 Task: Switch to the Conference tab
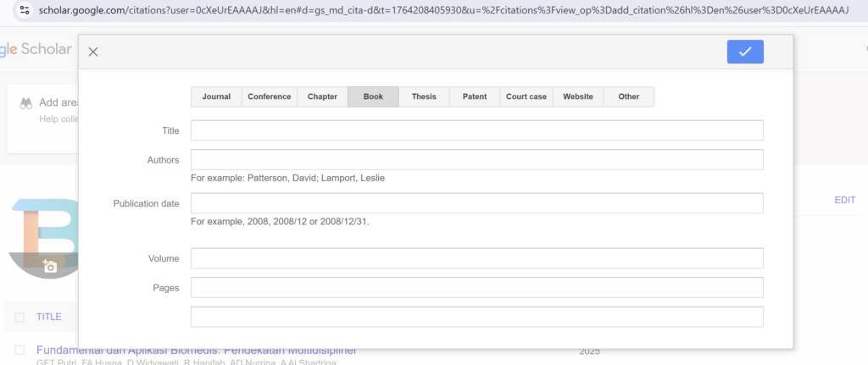pyautogui.click(x=269, y=97)
